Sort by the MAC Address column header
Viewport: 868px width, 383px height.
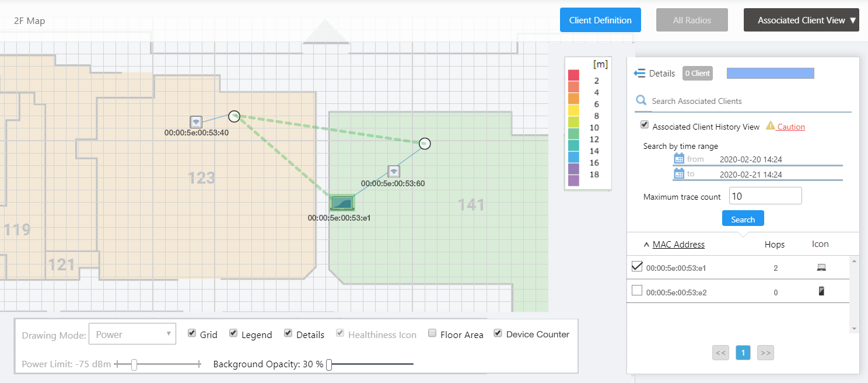click(x=678, y=245)
